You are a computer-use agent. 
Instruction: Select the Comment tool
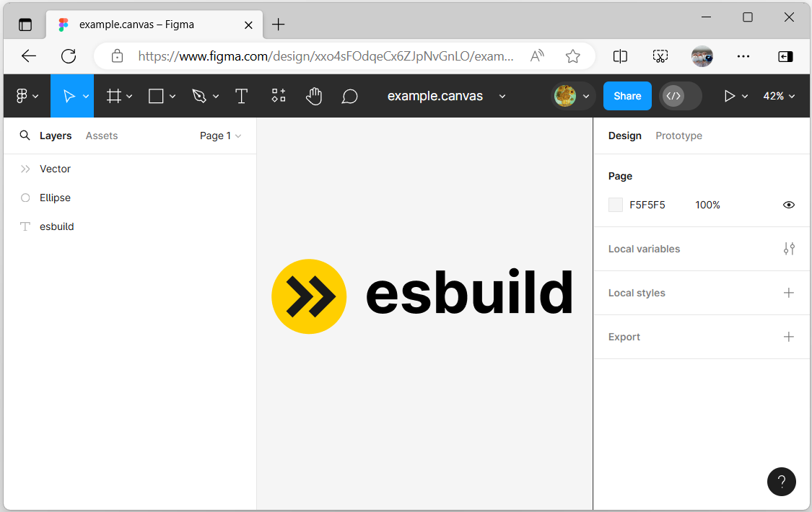pos(349,96)
